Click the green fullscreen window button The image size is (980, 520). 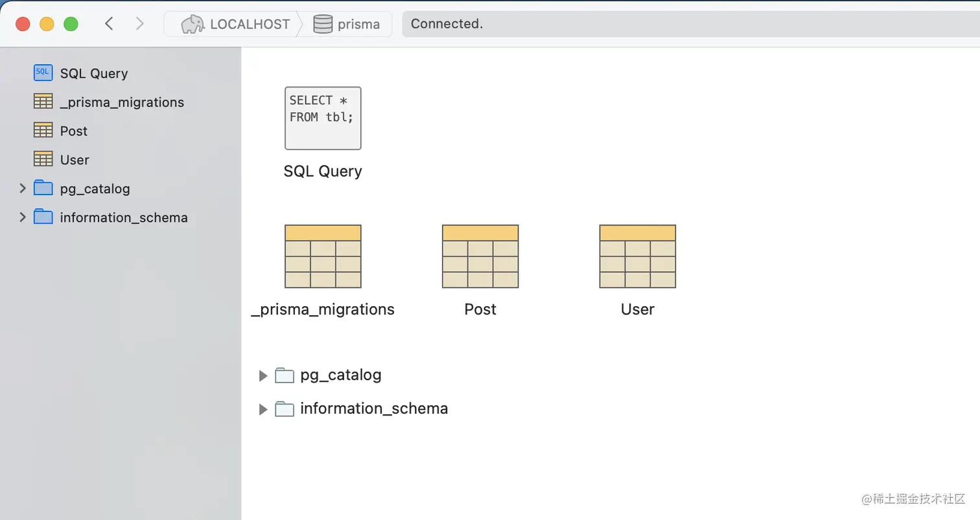click(71, 24)
